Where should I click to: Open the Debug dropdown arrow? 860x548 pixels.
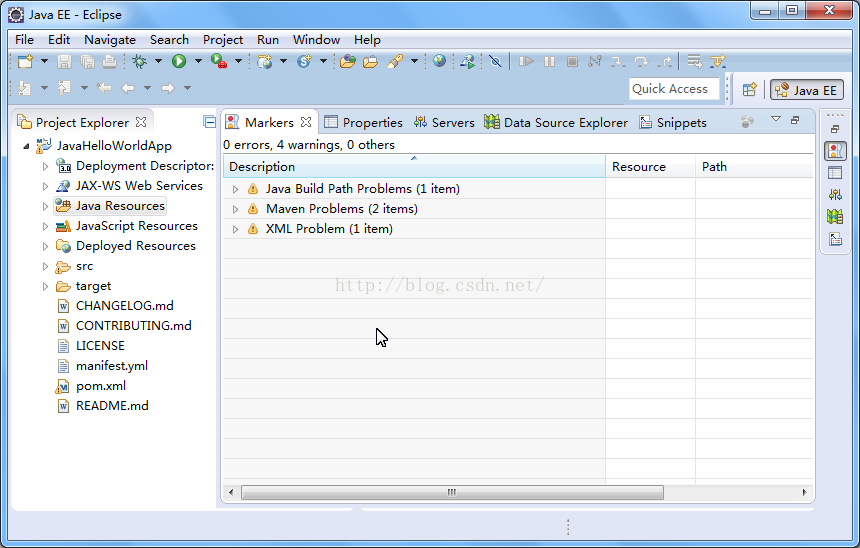159,61
